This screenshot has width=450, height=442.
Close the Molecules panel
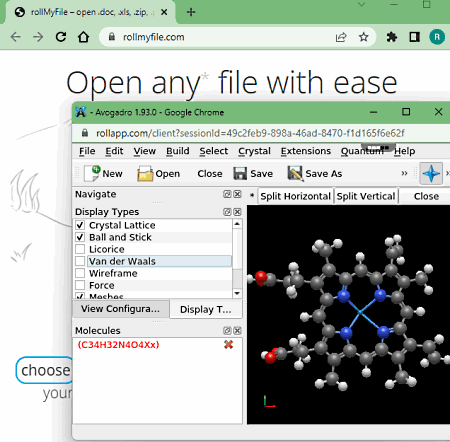point(237,330)
